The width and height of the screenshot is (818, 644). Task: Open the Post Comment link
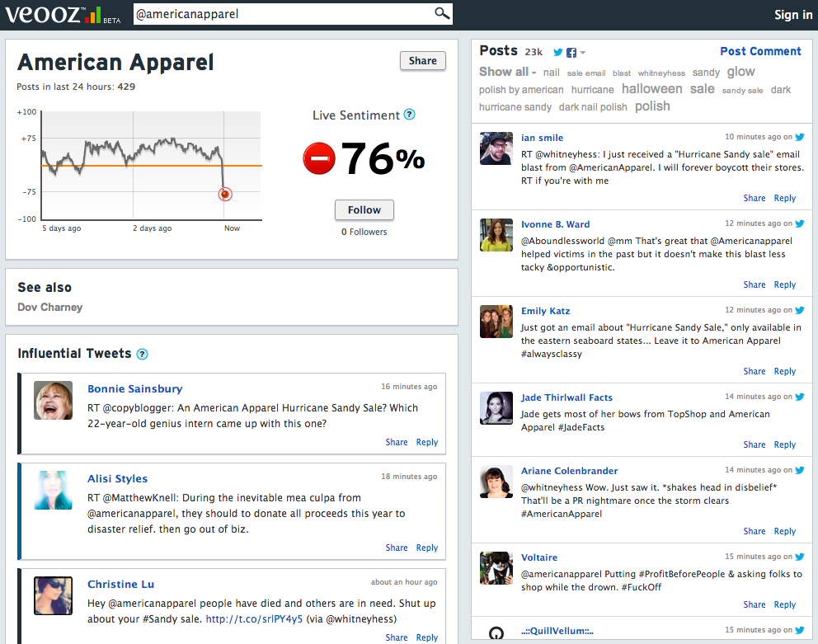pyautogui.click(x=760, y=51)
